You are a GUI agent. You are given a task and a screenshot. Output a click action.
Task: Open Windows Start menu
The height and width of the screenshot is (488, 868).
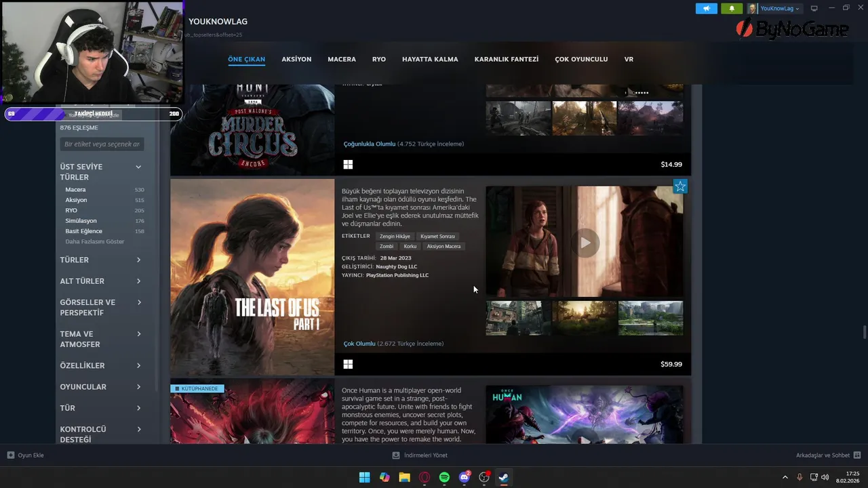(365, 477)
